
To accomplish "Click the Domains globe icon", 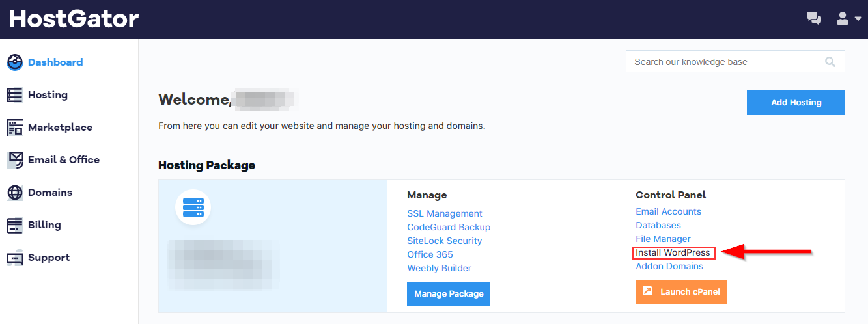I will click(x=15, y=193).
